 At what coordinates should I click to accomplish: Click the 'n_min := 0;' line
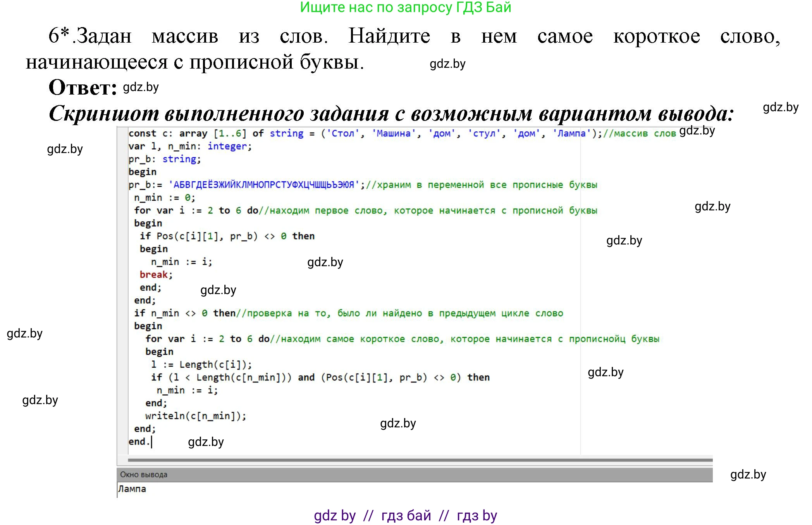click(x=165, y=198)
